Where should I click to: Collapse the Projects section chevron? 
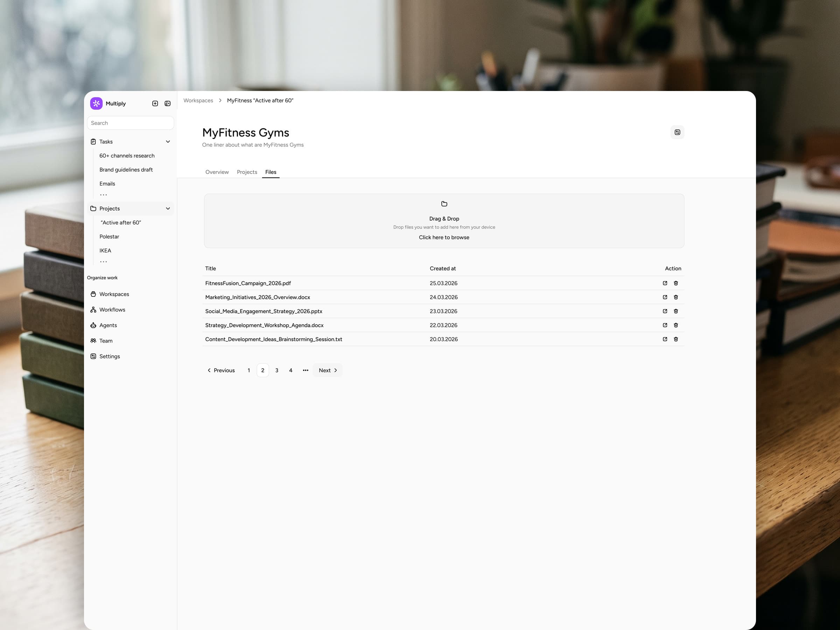pyautogui.click(x=168, y=209)
